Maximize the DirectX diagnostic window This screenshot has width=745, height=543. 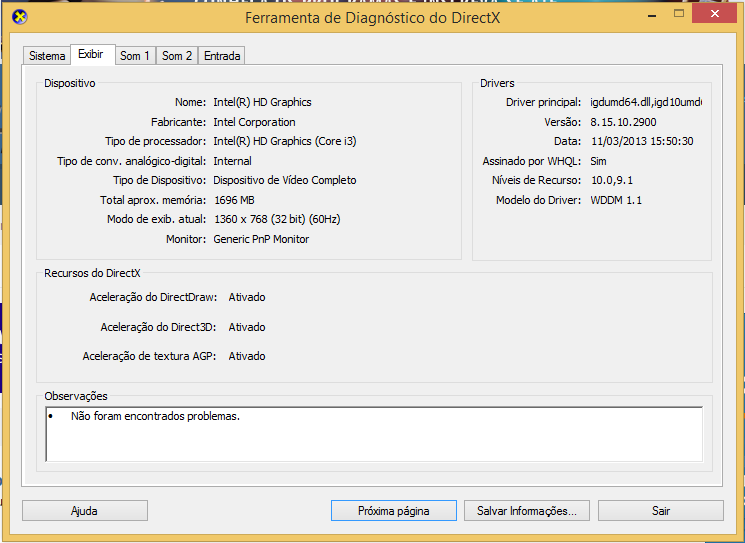pos(679,14)
